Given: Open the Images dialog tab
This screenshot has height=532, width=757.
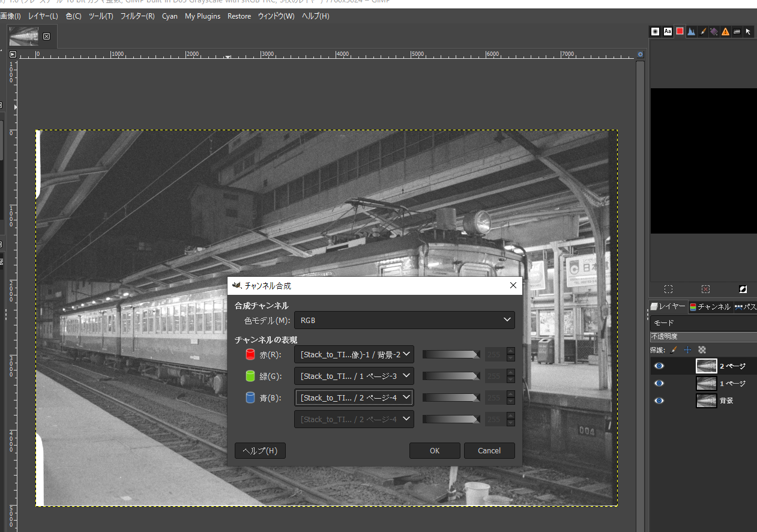Looking at the screenshot, I should 737,31.
